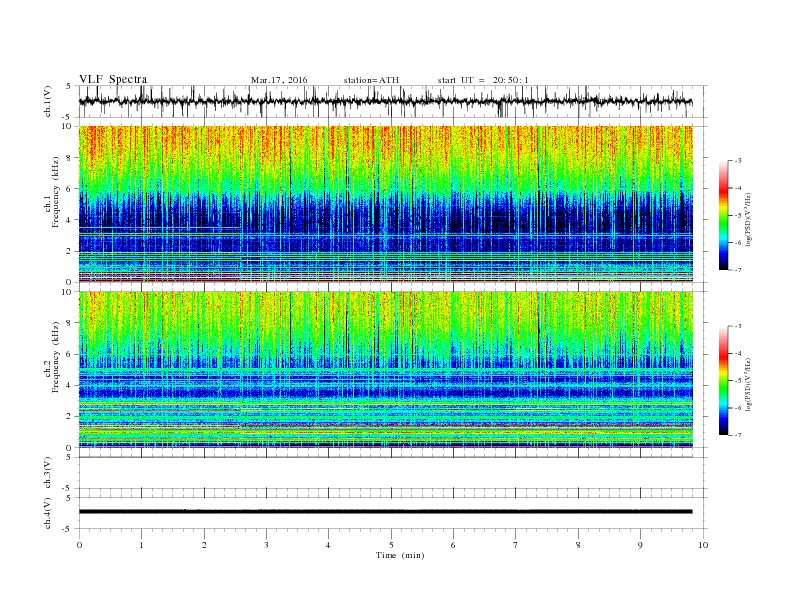Image resolution: width=792 pixels, height=612 pixels.
Task: Click inside the ch.2 spectrogram panel
Action: (386, 370)
